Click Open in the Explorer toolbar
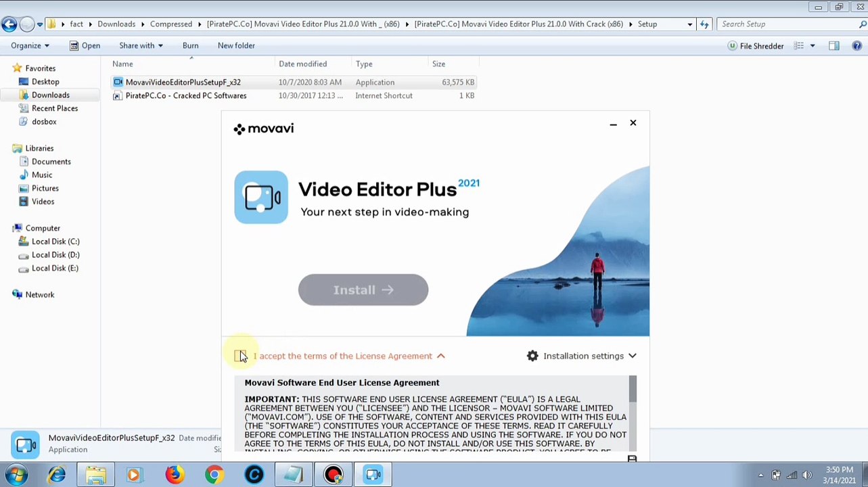Viewport: 868px width, 487px height. point(85,45)
